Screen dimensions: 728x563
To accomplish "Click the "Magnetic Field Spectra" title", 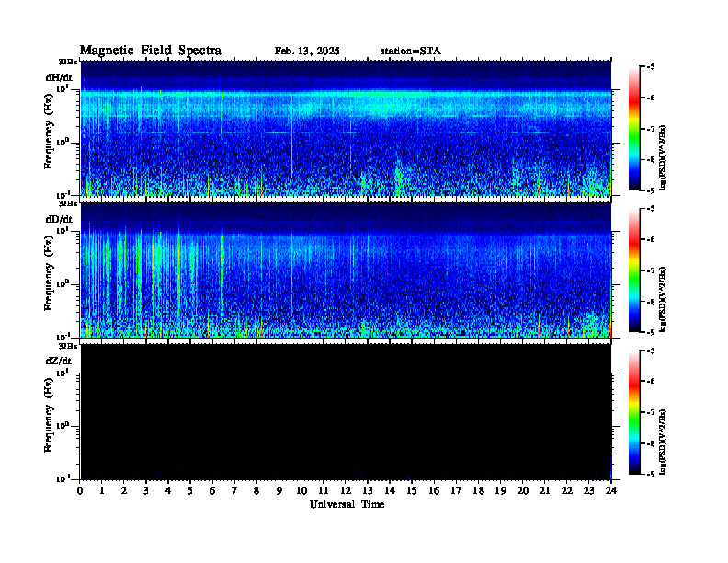I will click(x=151, y=51).
